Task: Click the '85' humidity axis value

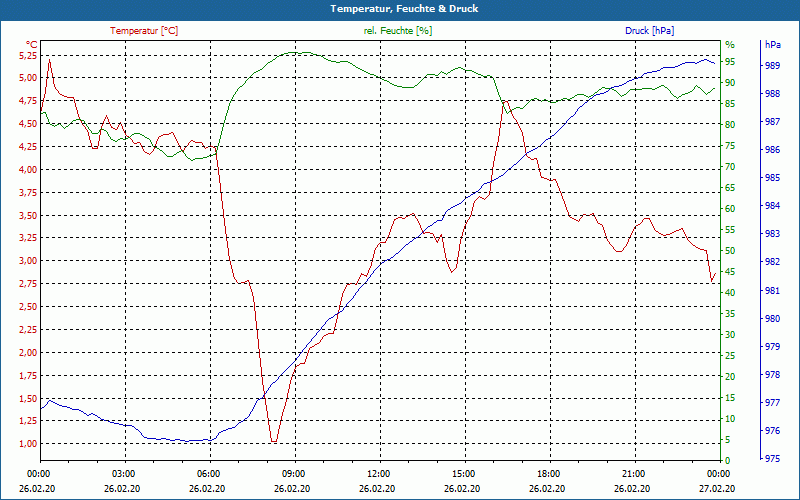Action: tap(730, 104)
